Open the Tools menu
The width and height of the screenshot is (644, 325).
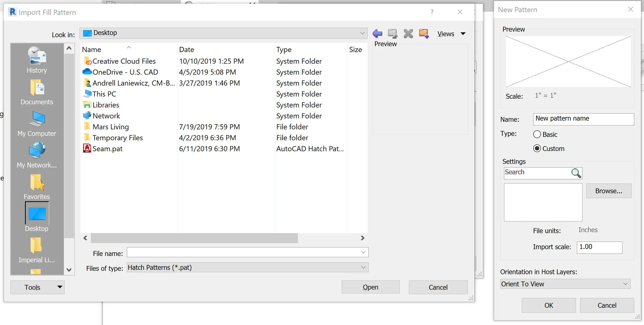[37, 287]
